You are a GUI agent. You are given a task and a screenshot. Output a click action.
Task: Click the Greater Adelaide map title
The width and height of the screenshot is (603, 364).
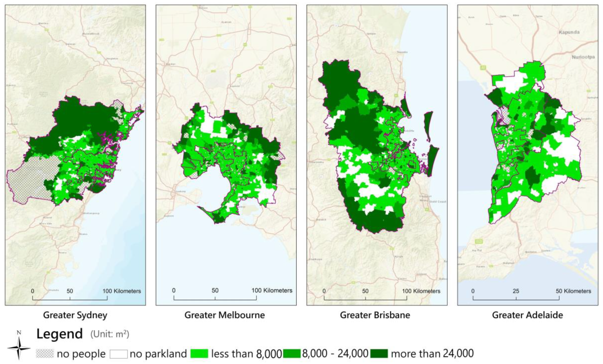(x=527, y=315)
